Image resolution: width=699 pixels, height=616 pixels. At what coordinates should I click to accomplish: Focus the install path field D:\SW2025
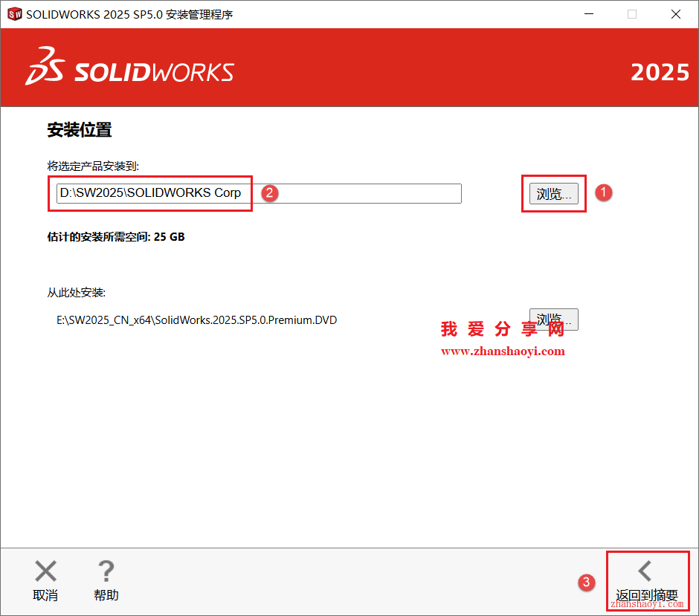click(259, 193)
